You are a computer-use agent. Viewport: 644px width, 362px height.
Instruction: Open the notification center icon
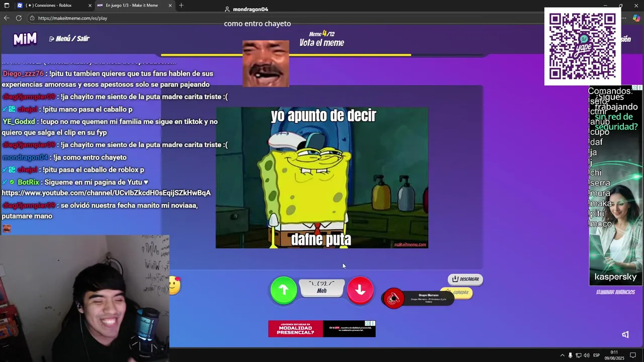tap(633, 355)
